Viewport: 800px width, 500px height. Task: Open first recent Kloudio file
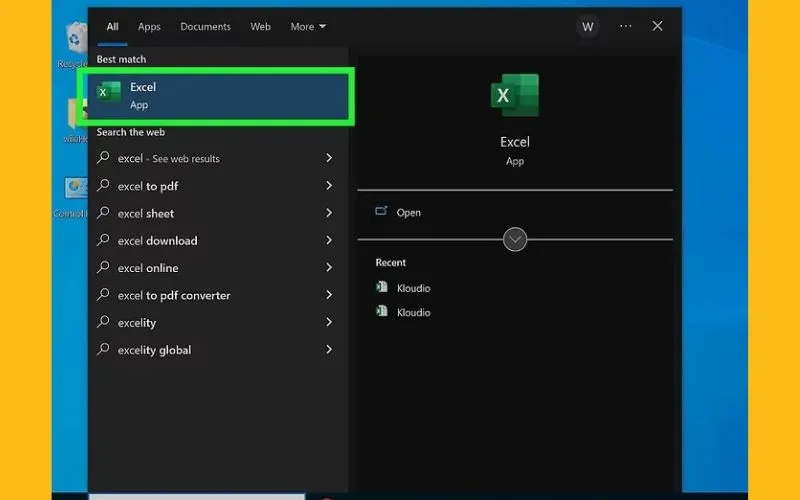403,288
